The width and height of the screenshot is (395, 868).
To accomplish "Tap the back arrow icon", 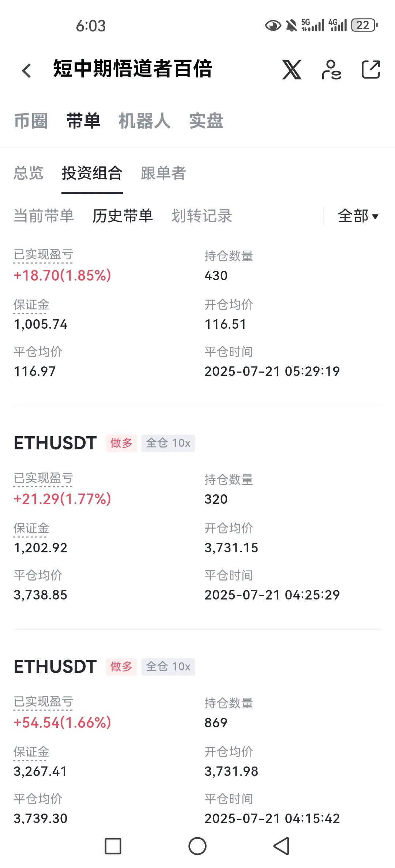I will pos(26,70).
